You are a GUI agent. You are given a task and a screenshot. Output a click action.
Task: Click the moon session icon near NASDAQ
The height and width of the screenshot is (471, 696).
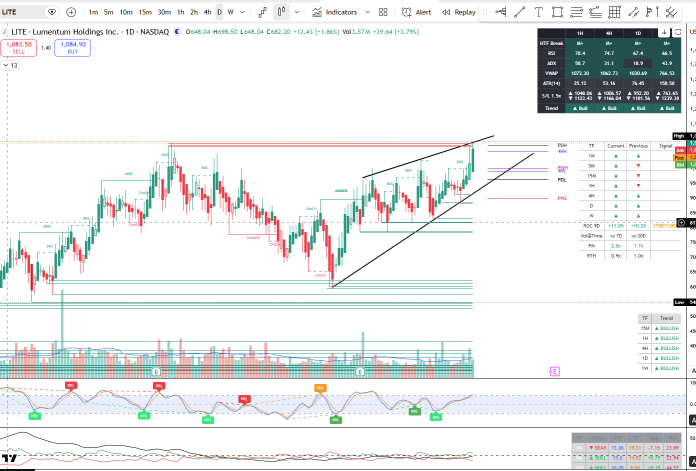tap(177, 32)
